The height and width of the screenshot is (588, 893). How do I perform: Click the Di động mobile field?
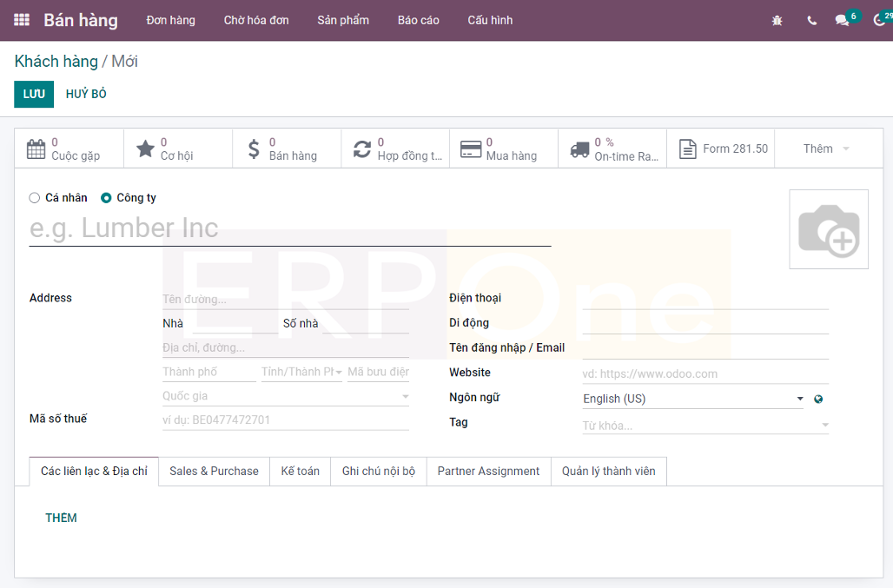coord(705,324)
